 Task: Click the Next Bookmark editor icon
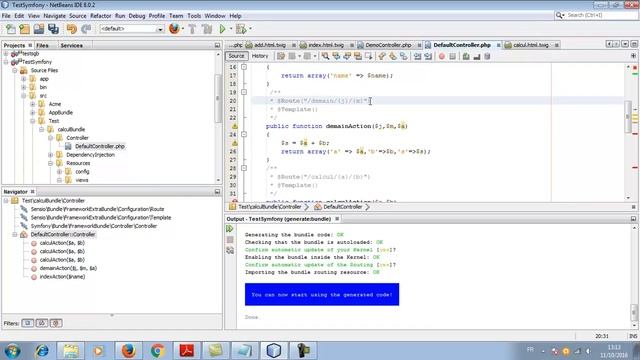click(x=393, y=56)
